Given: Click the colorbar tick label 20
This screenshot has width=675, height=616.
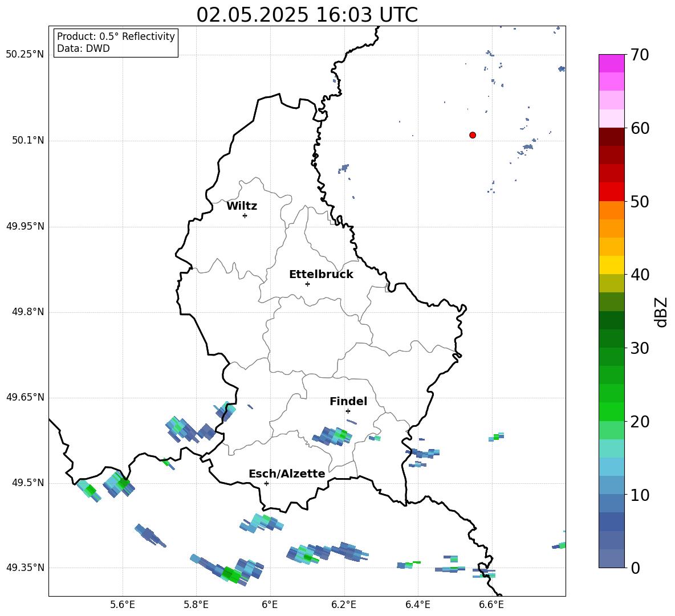Looking at the screenshot, I should 640,421.
